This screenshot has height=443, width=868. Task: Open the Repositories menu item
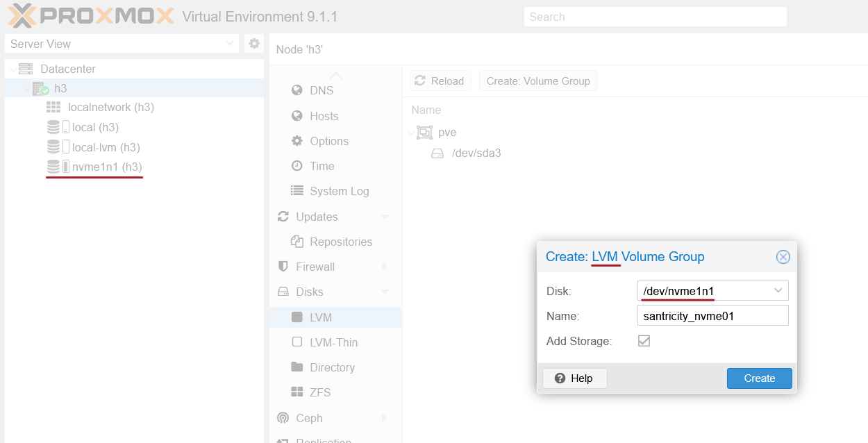[x=335, y=242]
